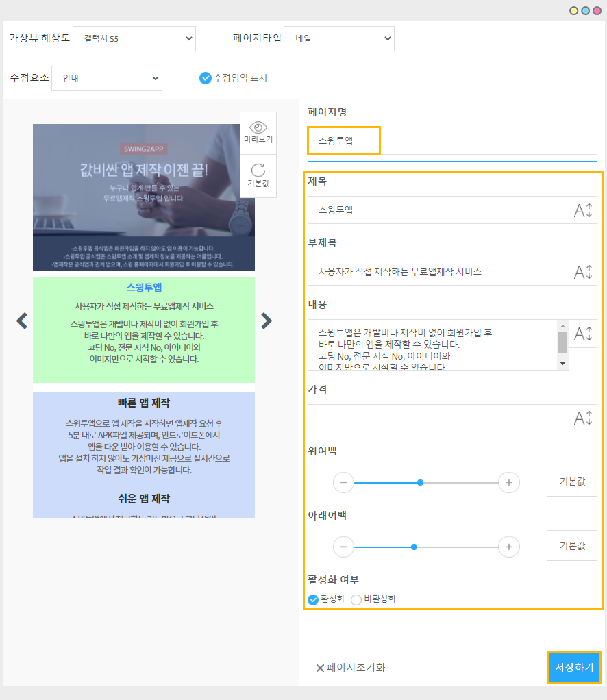607x700 pixels.
Task: Open the 수정요소 dropdown
Action: (x=107, y=78)
